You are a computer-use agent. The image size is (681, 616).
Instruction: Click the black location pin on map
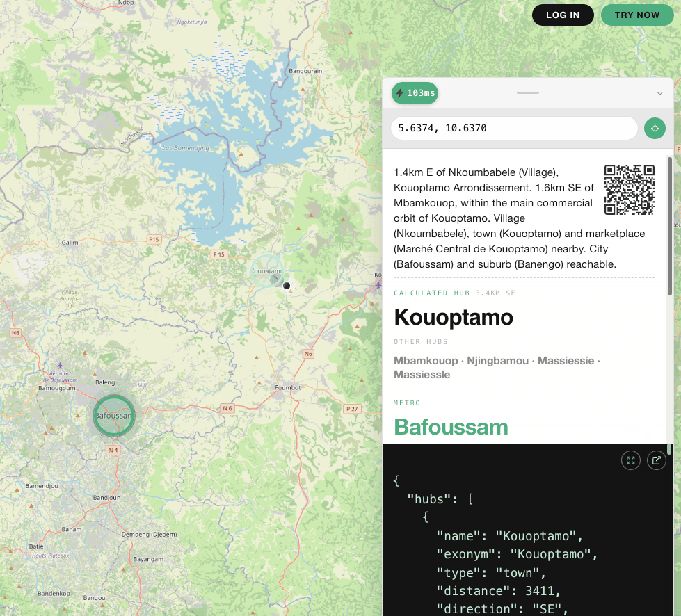coord(286,285)
